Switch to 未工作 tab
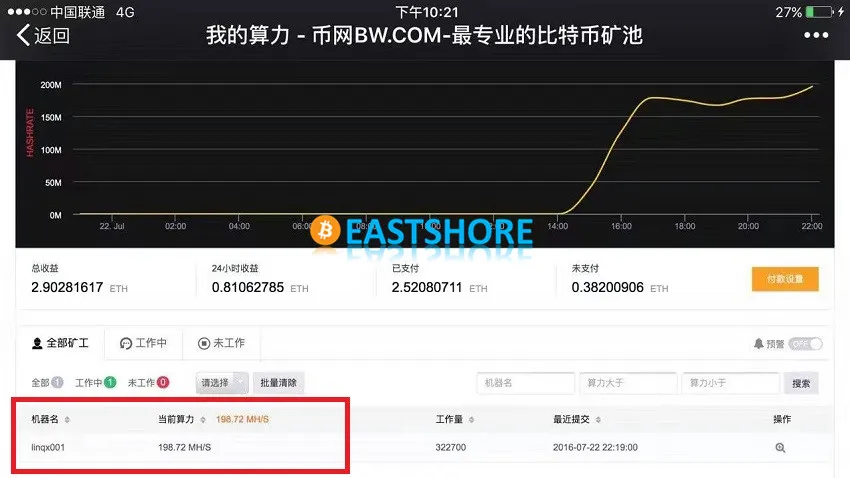The height and width of the screenshot is (478, 850). [x=221, y=343]
